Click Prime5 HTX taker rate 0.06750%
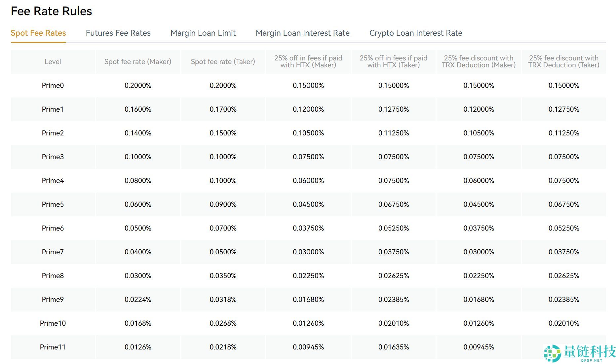Viewport: 616px width, 364px height. click(x=394, y=204)
